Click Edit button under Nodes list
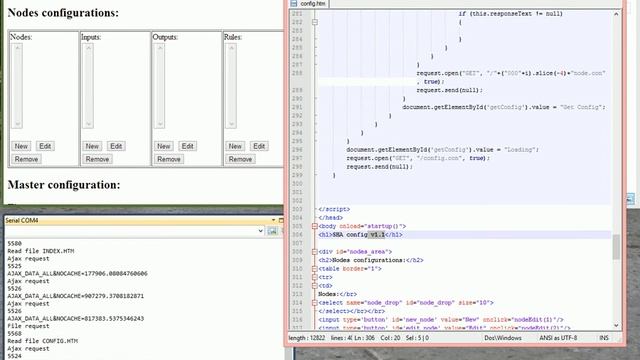This screenshot has width=640, height=360. click(45, 146)
